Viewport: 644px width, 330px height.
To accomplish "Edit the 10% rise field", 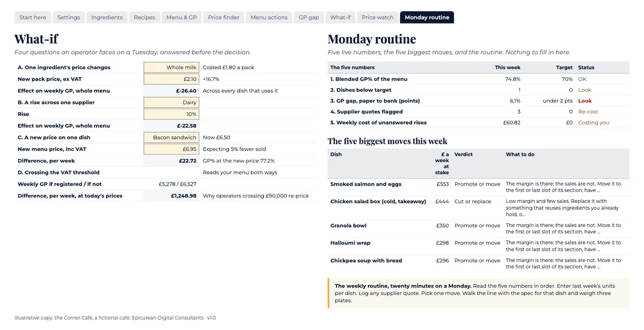I will [x=171, y=114].
